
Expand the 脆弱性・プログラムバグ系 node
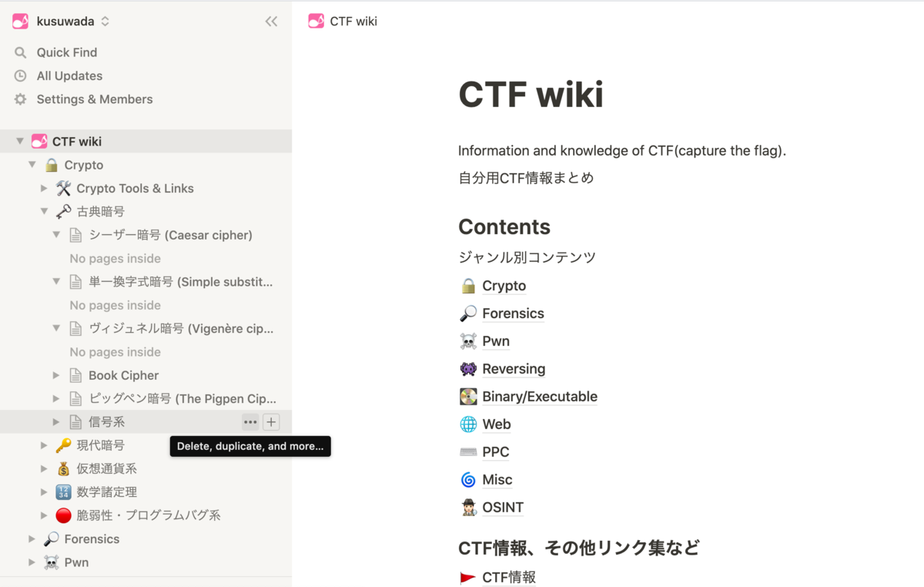click(44, 515)
